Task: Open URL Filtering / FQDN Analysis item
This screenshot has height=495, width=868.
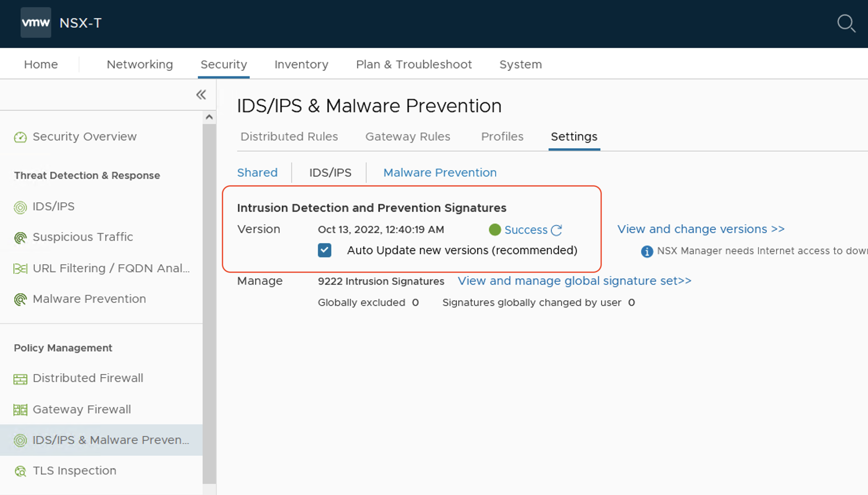Action: [111, 268]
